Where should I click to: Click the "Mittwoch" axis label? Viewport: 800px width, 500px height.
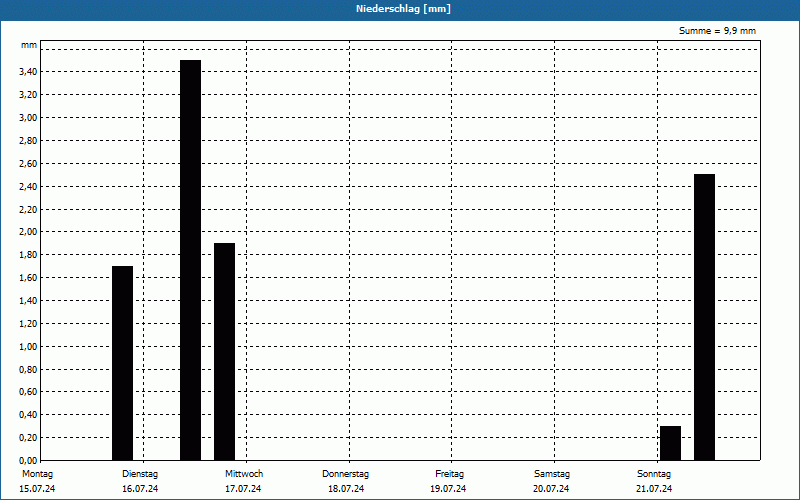tap(244, 474)
